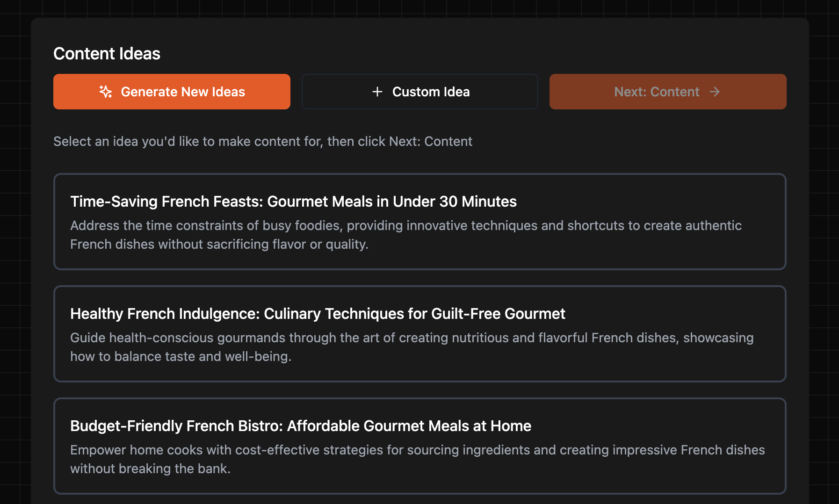Click the plus icon beside Custom Idea
Screen dimensions: 839x504
tap(377, 92)
